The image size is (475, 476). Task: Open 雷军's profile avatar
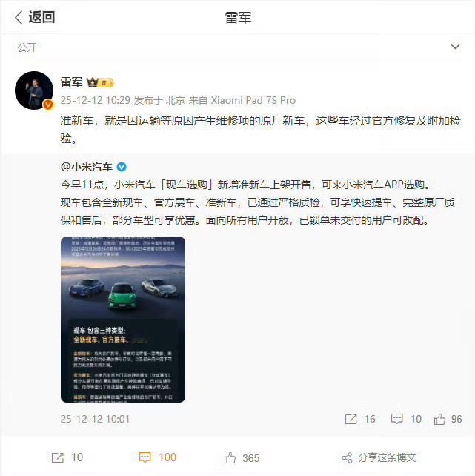pyautogui.click(x=34, y=90)
